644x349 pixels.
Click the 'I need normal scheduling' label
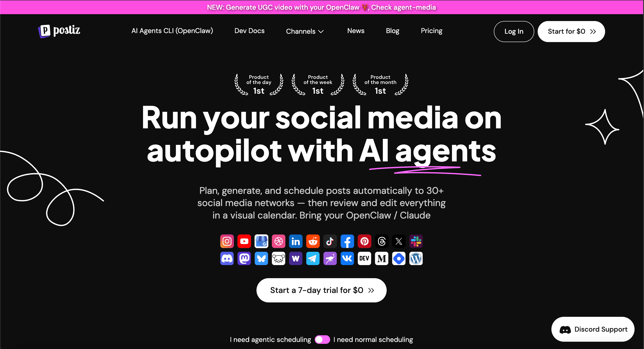click(373, 340)
